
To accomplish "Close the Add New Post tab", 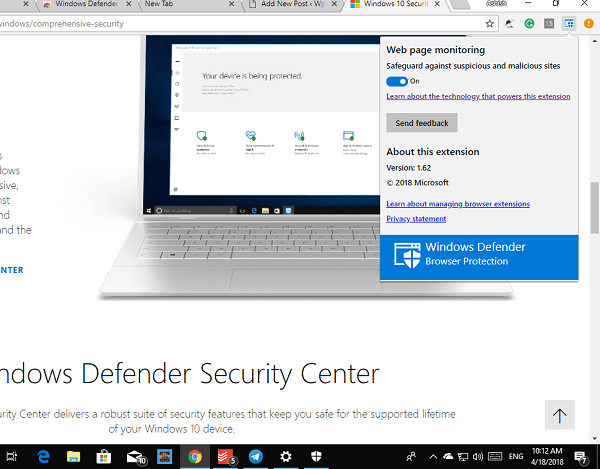I will 334,4.
